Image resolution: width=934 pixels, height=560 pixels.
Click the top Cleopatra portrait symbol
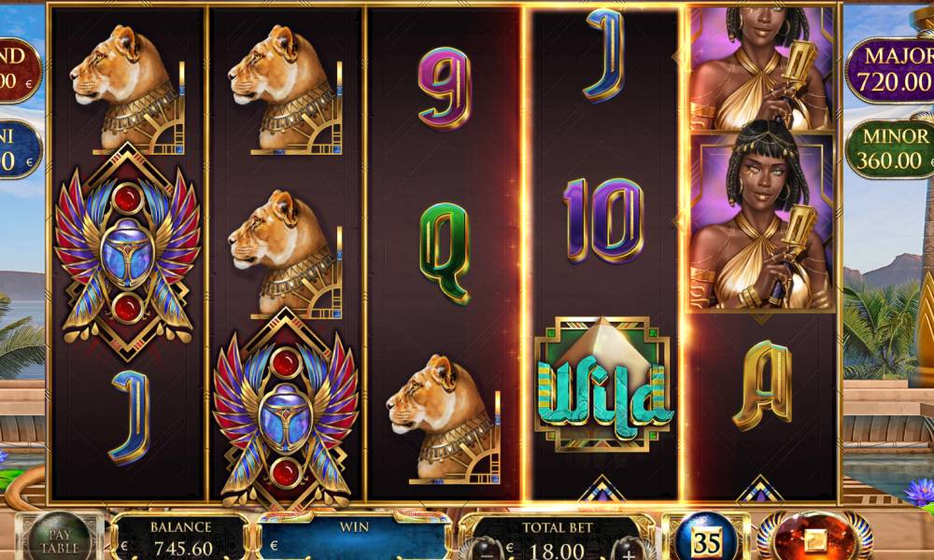tap(762, 69)
